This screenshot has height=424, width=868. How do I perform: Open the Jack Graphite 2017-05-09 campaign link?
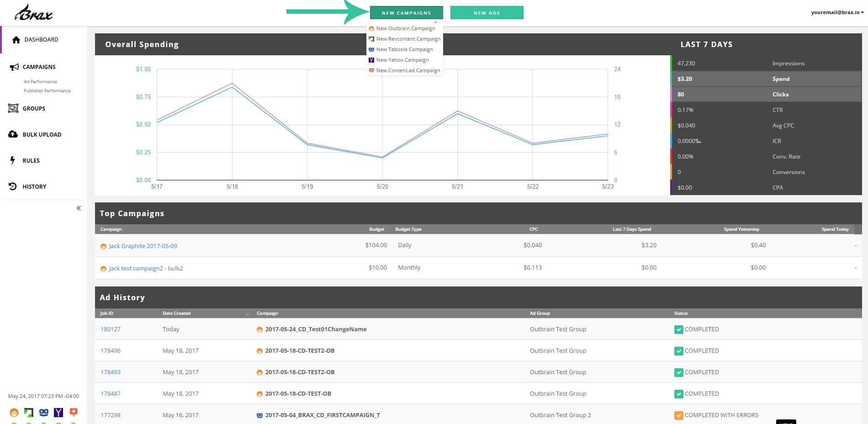pos(143,246)
